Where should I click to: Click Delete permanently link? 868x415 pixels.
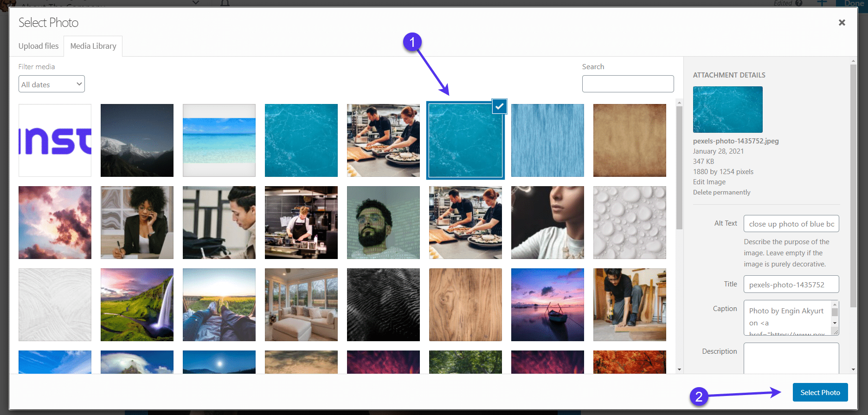pyautogui.click(x=721, y=192)
